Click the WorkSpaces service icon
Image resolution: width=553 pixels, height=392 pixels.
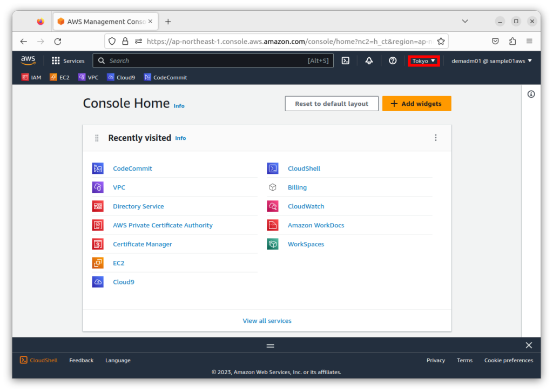coord(273,244)
